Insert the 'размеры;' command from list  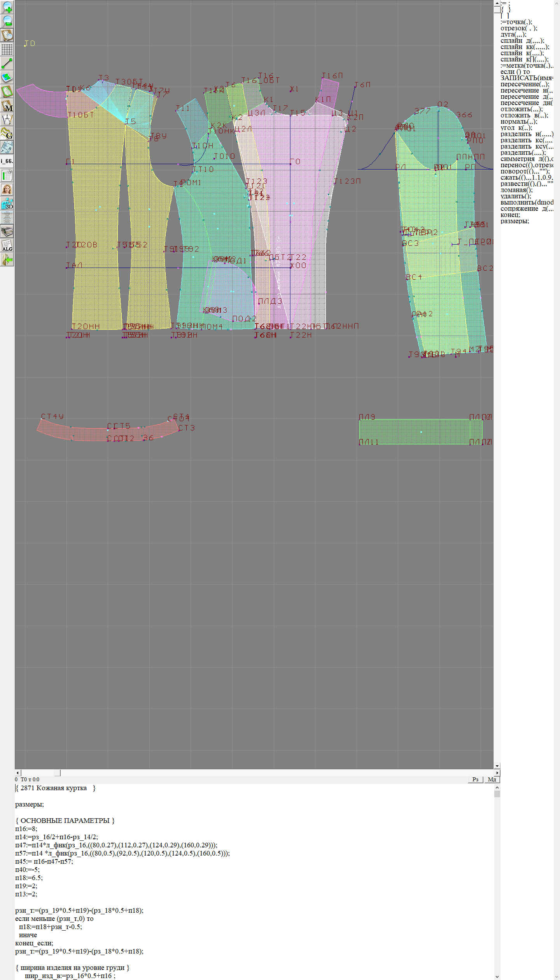pos(514,221)
